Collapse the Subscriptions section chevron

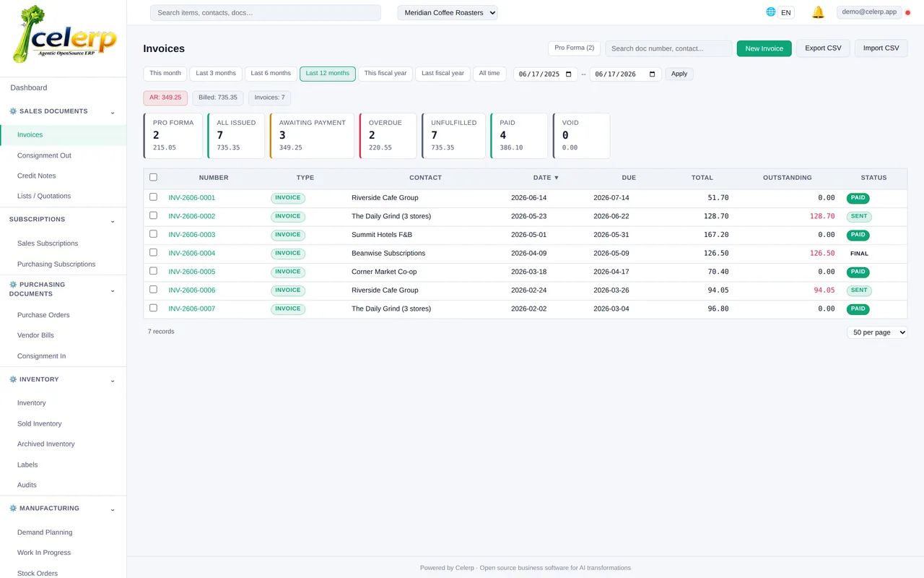pyautogui.click(x=113, y=220)
